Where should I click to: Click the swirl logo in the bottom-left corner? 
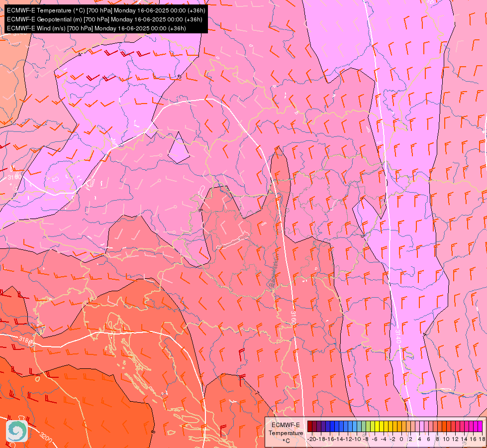[17, 431]
